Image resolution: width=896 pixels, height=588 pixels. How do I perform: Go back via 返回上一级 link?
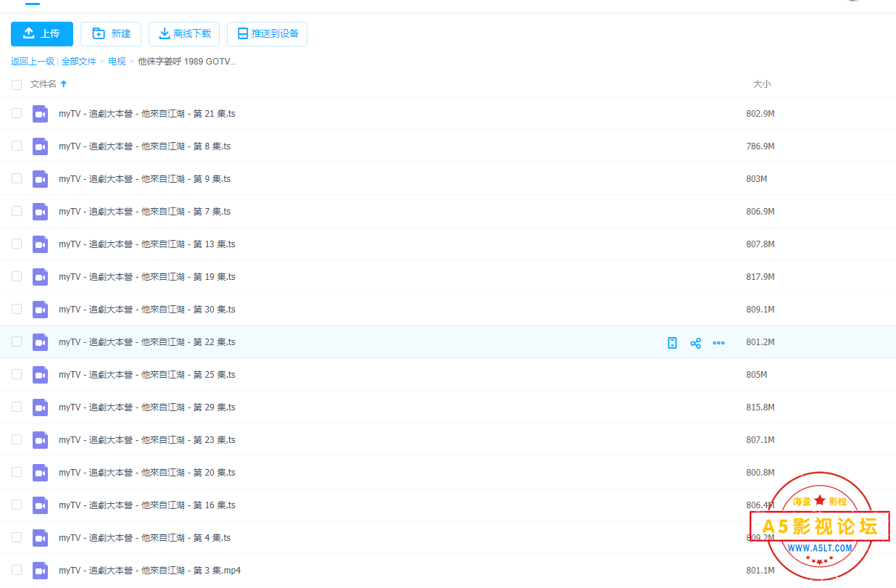33,62
